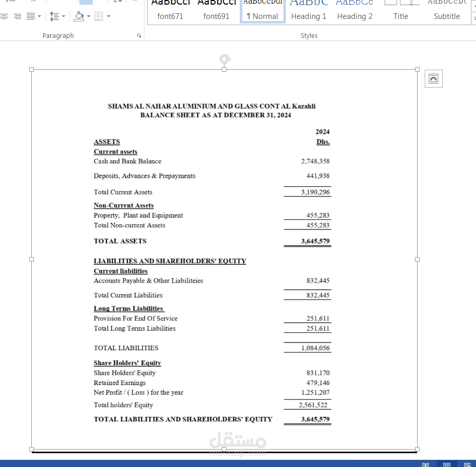The image size is (476, 467).
Task: Apply Shading paint bucket fill
Action: (79, 16)
